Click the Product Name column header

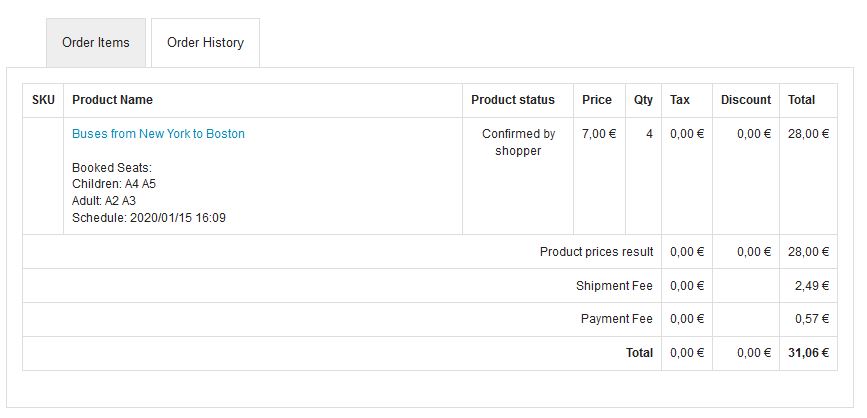pyautogui.click(x=112, y=100)
